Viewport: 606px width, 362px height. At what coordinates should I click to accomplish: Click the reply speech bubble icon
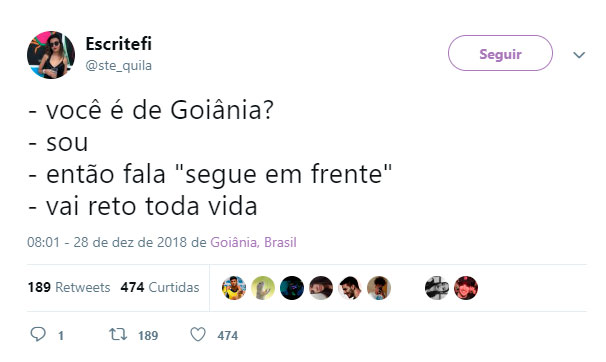click(38, 334)
